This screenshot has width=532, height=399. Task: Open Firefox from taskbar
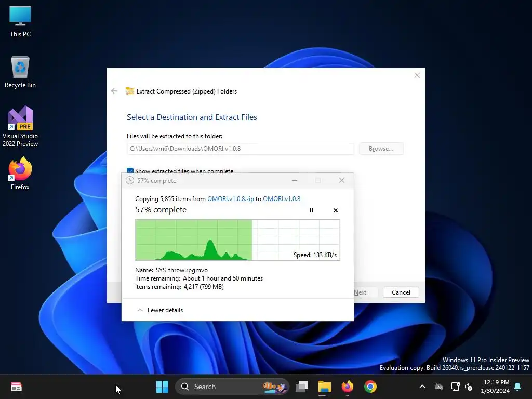pyautogui.click(x=347, y=387)
